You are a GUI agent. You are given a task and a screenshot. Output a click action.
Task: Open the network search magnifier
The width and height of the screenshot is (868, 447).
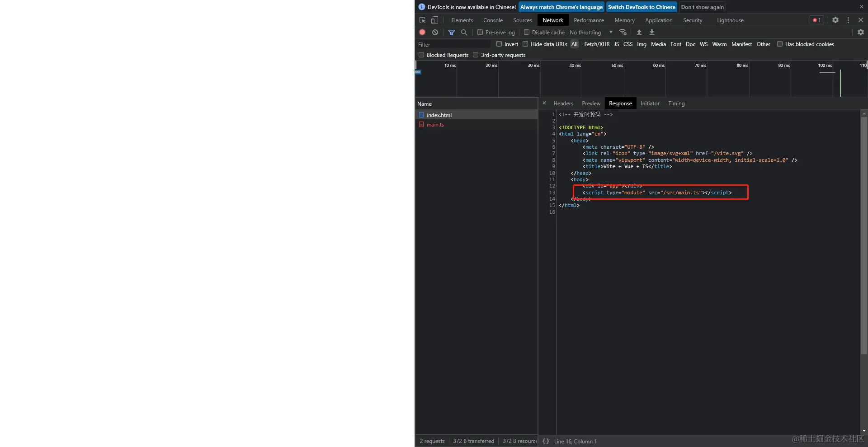click(x=464, y=33)
